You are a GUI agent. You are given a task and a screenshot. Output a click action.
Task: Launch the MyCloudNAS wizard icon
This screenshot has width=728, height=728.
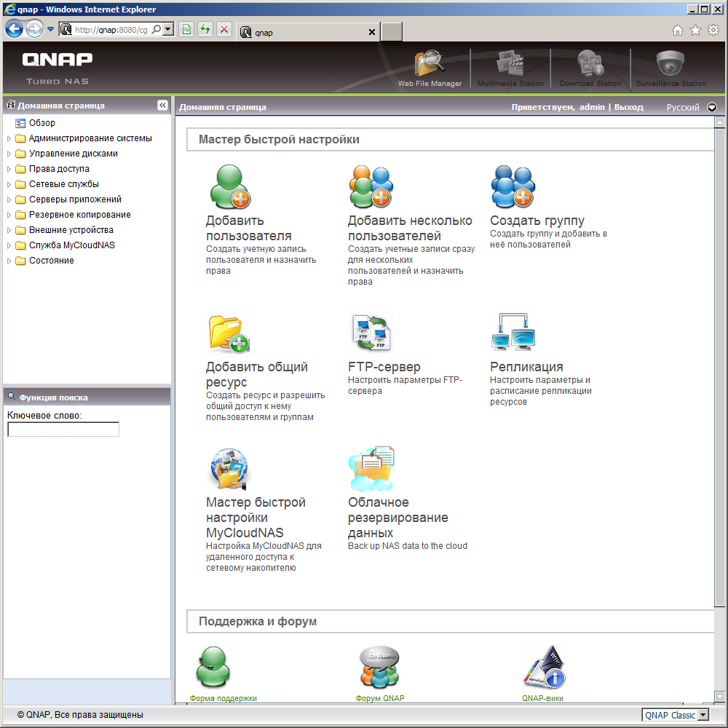[229, 469]
